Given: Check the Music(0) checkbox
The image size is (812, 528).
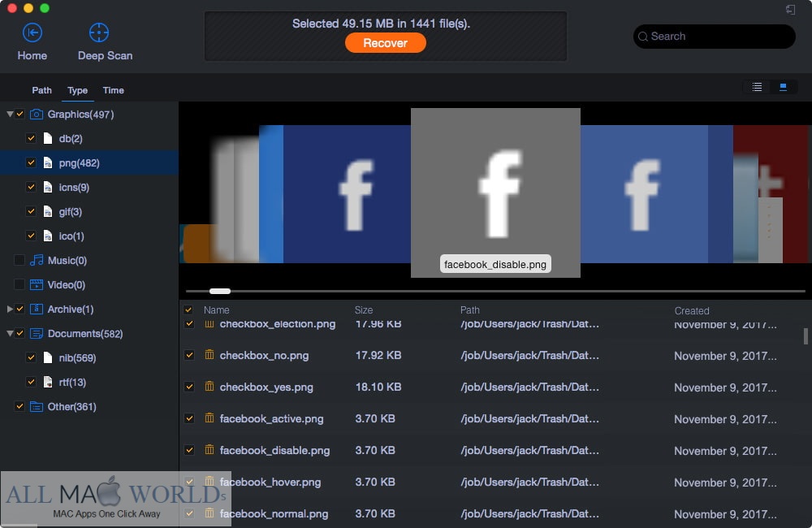Looking at the screenshot, I should 19,260.
